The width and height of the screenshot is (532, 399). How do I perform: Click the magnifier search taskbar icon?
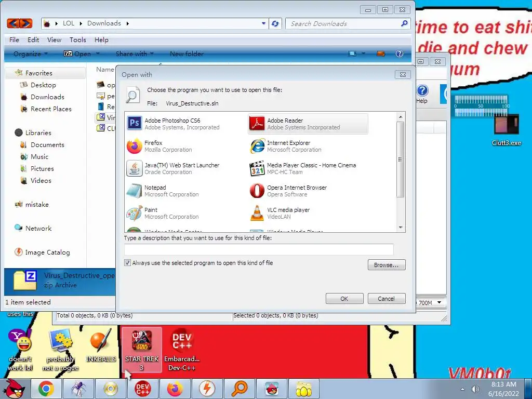pos(239,389)
